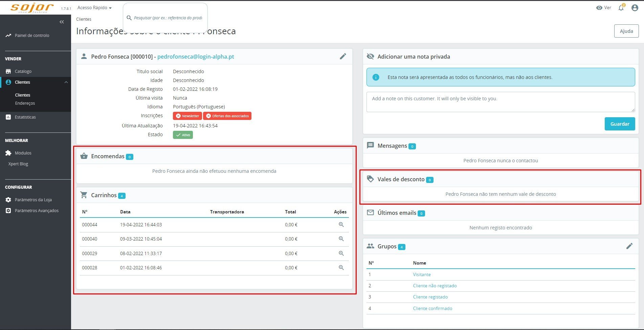Collapse the Clientes sidebar menu chevron
This screenshot has height=330, width=644.
tap(66, 82)
